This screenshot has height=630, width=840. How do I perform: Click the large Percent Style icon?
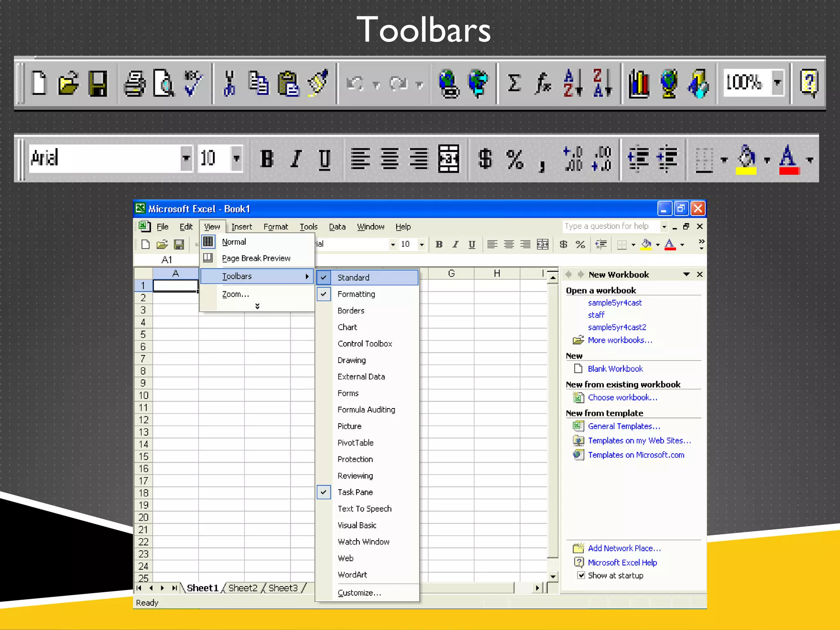point(515,159)
